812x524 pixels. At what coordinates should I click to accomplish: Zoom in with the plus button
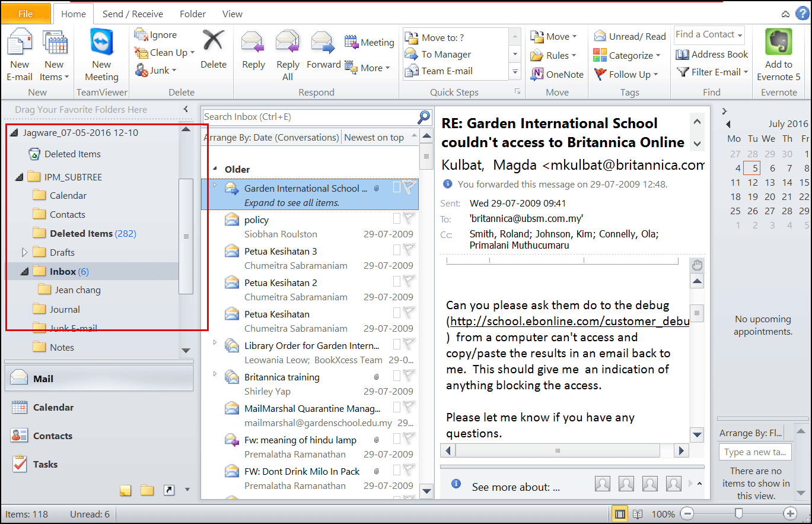[x=790, y=513]
